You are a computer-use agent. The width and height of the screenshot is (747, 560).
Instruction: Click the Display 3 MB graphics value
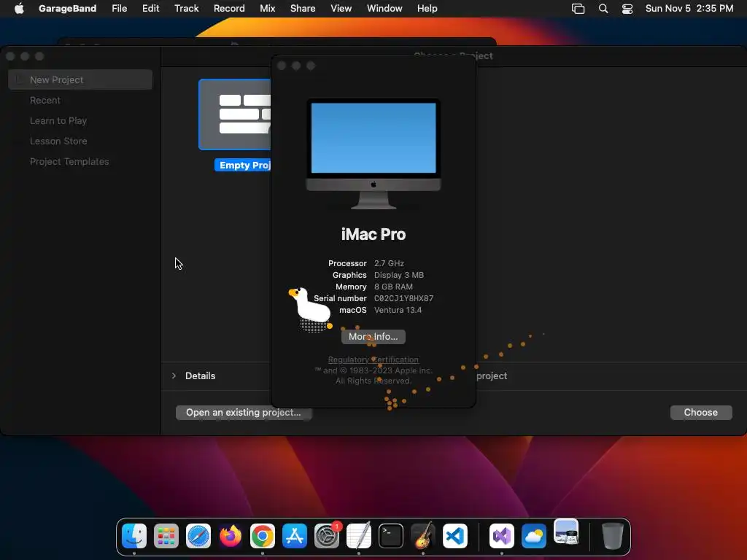[x=399, y=275]
